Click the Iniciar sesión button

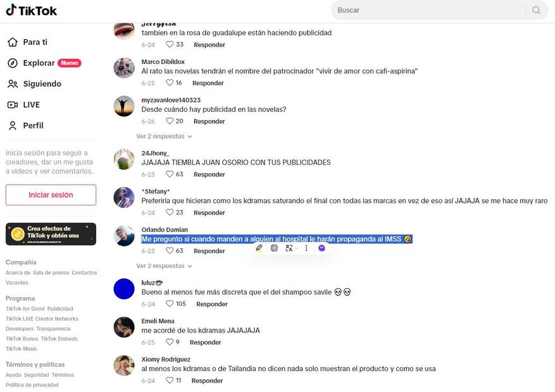pyautogui.click(x=51, y=195)
